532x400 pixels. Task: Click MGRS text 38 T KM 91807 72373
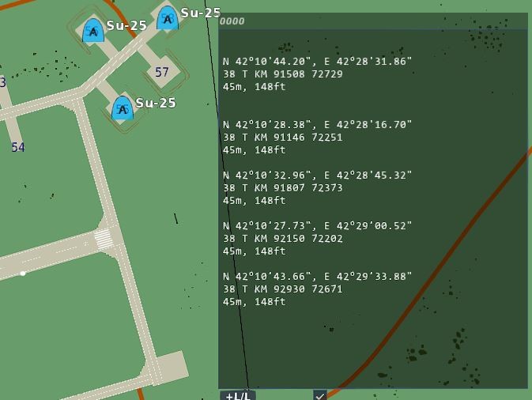pos(283,188)
